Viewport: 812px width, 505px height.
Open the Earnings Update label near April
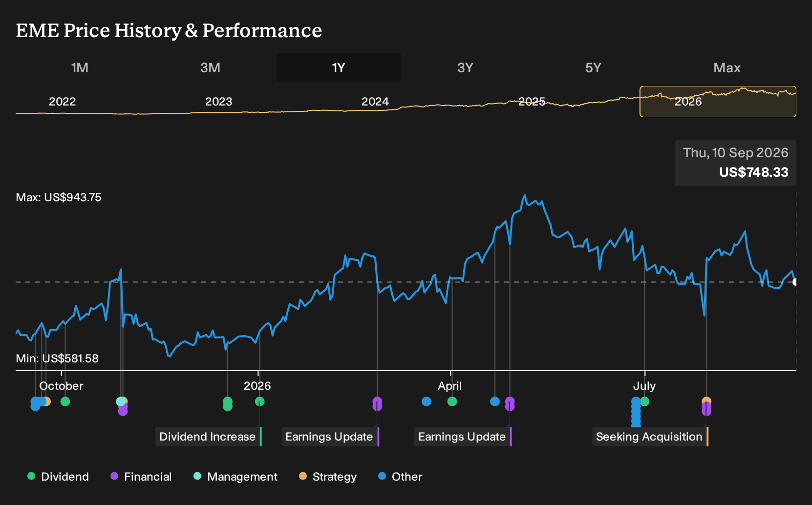tap(463, 437)
